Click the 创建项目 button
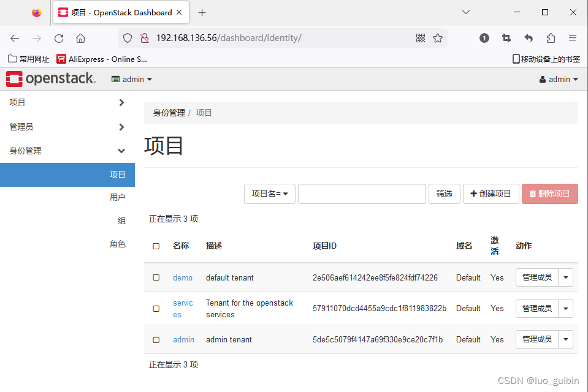 point(491,194)
